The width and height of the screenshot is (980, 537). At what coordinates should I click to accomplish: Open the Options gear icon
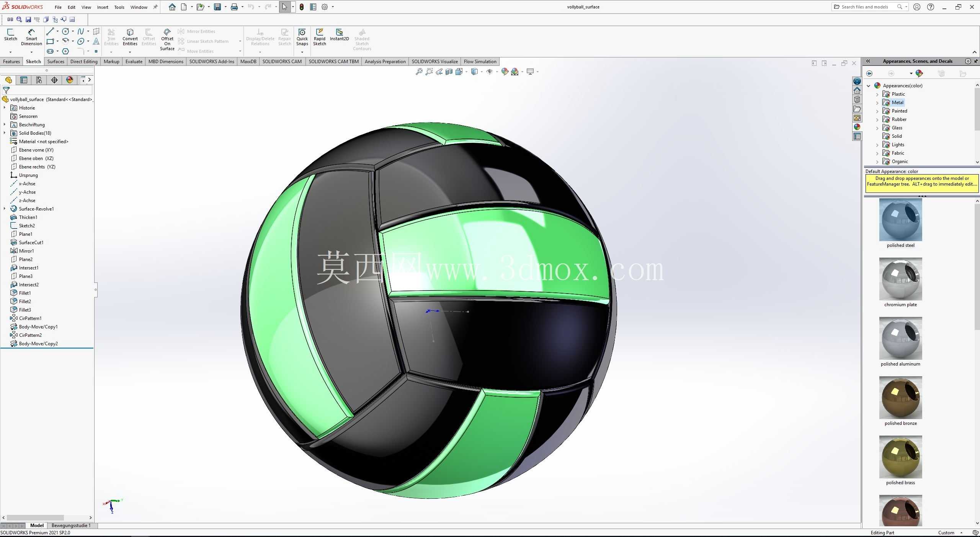click(324, 7)
